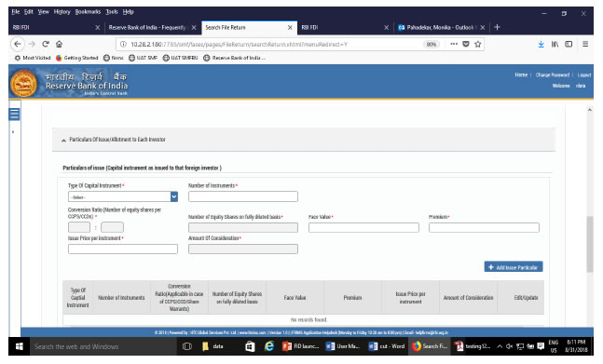
Task: Open page actions three-dots menu
Action: pyautogui.click(x=454, y=44)
